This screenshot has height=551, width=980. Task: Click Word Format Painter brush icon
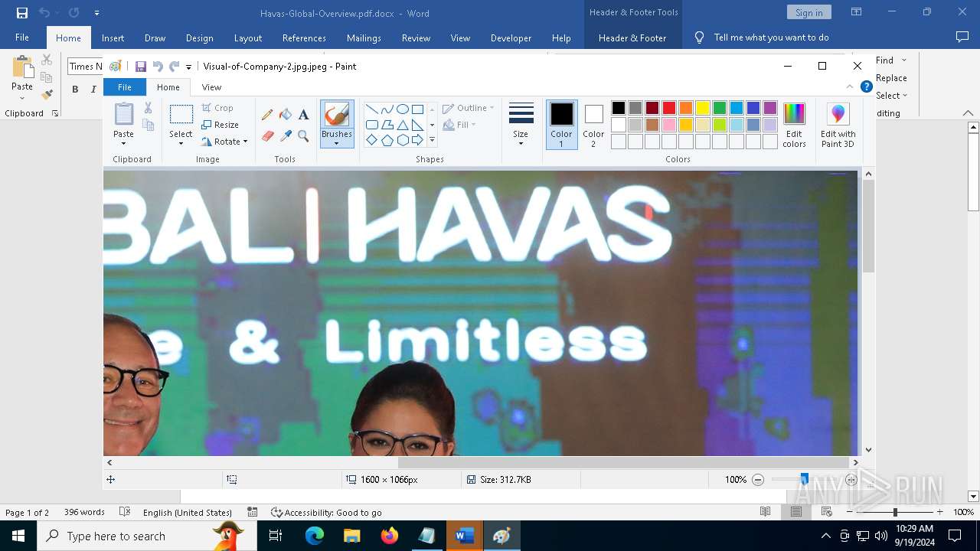(x=47, y=95)
